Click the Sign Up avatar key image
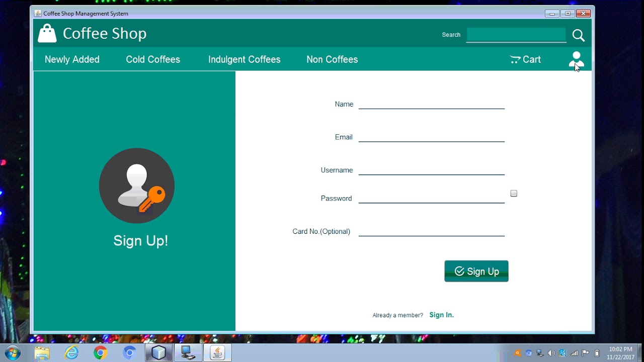Screen dimensions: 644x362 click(137, 186)
